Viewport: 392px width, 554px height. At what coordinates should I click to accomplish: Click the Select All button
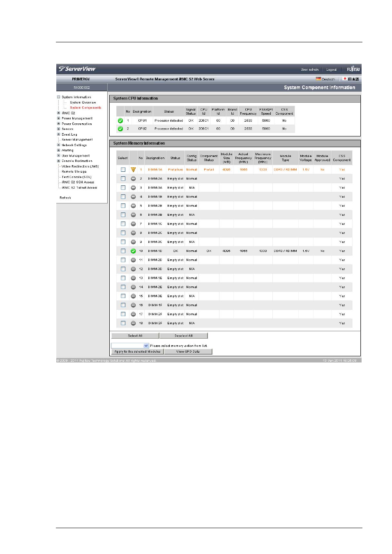[135, 336]
